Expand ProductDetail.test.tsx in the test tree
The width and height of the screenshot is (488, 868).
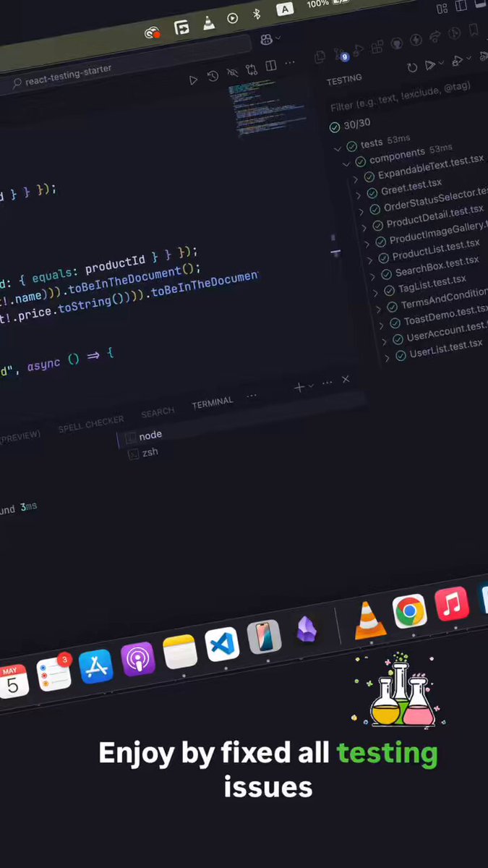pos(364,227)
